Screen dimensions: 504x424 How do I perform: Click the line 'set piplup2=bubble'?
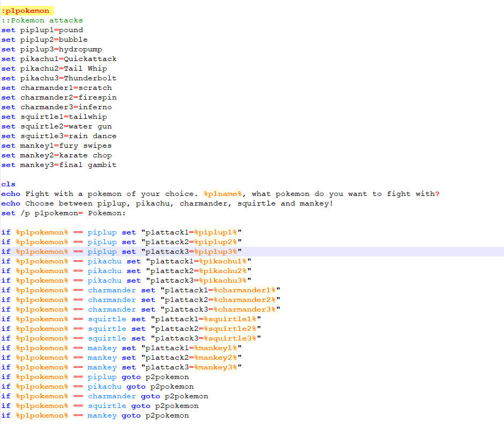44,40
